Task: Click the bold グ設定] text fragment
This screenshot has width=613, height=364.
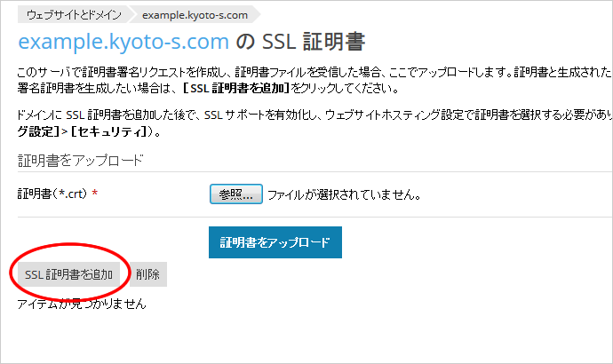Action: tap(38, 131)
